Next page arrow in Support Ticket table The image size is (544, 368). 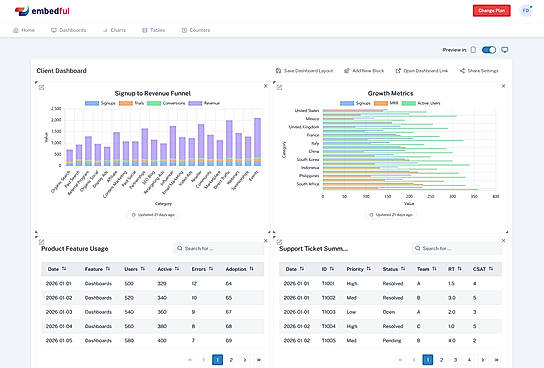(x=483, y=360)
